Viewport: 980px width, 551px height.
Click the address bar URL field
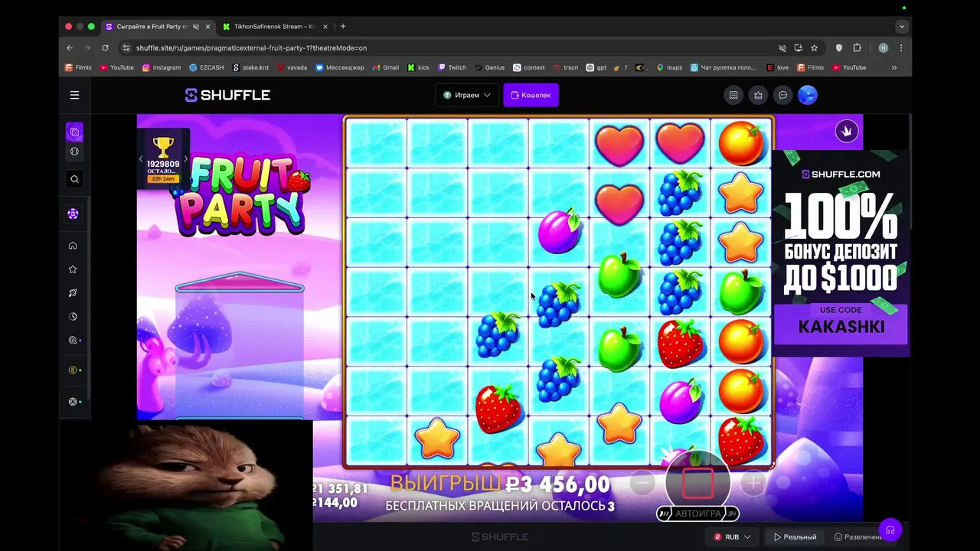[x=452, y=47]
